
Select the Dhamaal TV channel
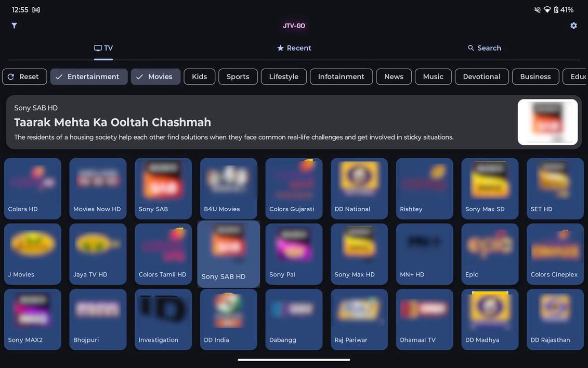425,319
